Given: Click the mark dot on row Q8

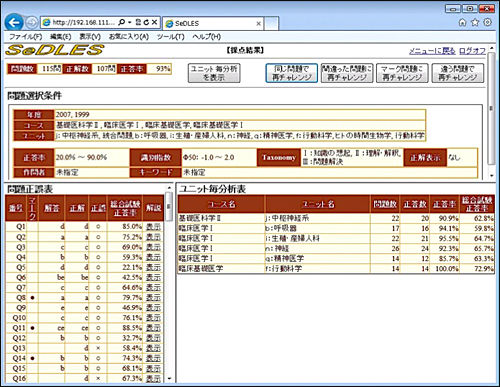Looking at the screenshot, I should pyautogui.click(x=32, y=298).
